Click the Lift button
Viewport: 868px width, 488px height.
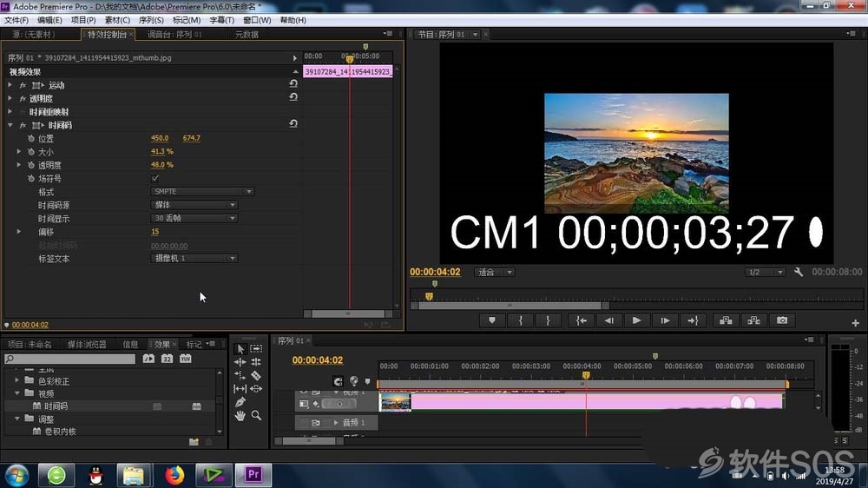(726, 320)
